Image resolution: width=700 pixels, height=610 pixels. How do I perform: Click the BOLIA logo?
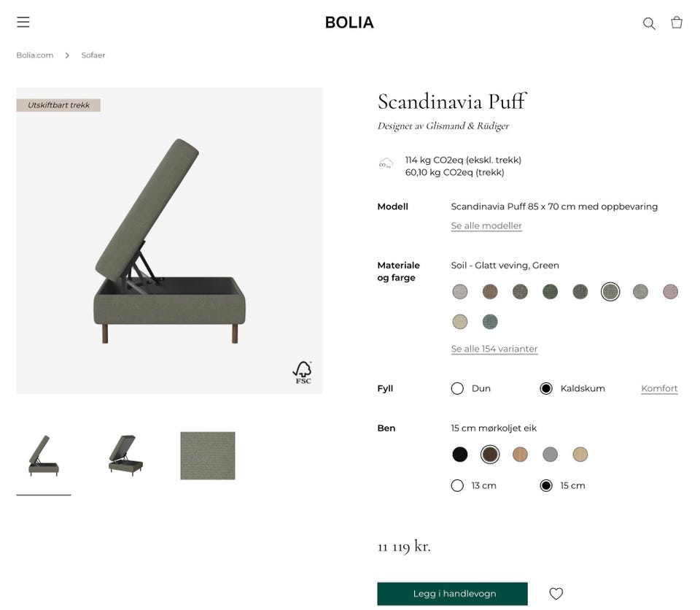[x=349, y=23]
